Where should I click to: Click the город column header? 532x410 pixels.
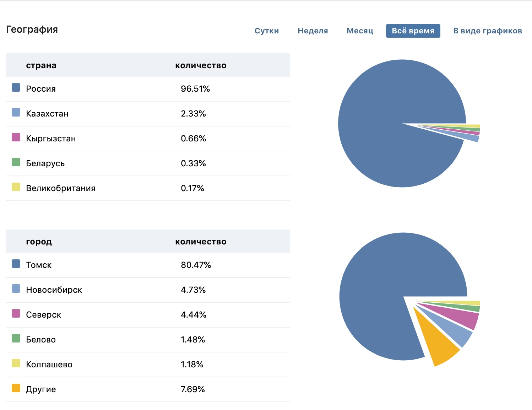pos(39,242)
